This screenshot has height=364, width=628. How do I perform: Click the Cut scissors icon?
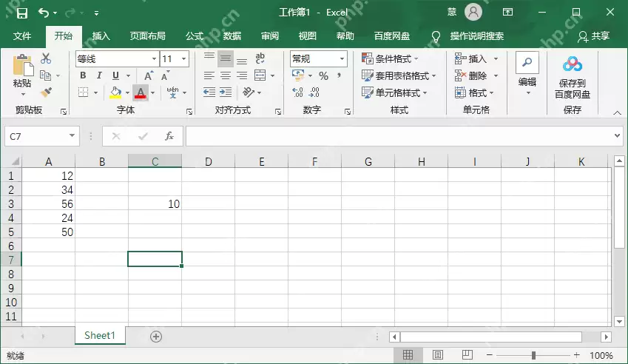point(46,58)
